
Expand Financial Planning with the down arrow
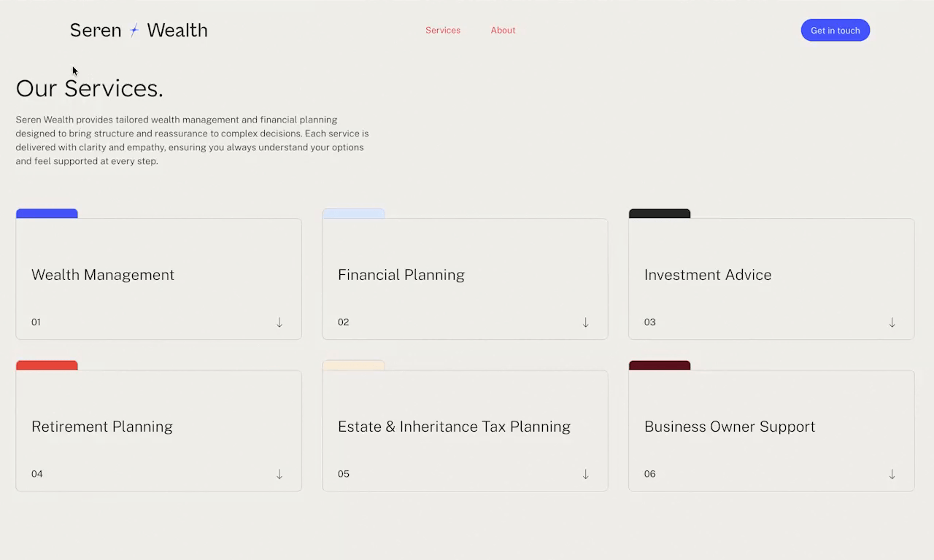(585, 322)
